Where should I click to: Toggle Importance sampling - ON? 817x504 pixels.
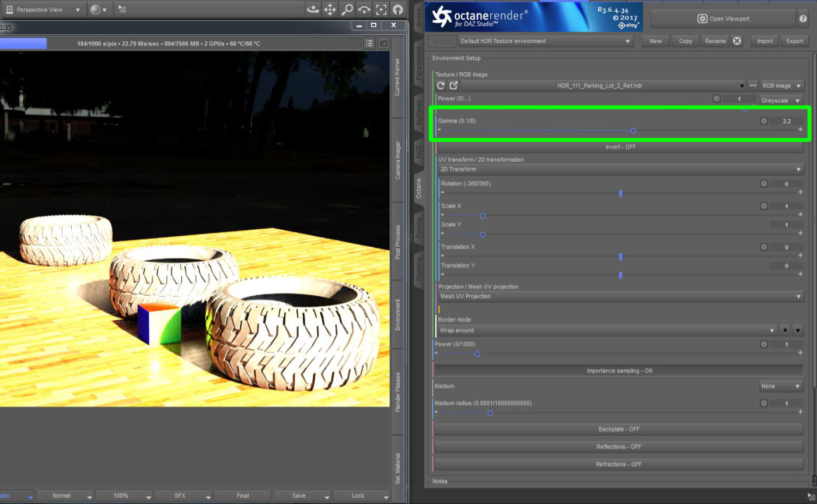tap(619, 371)
